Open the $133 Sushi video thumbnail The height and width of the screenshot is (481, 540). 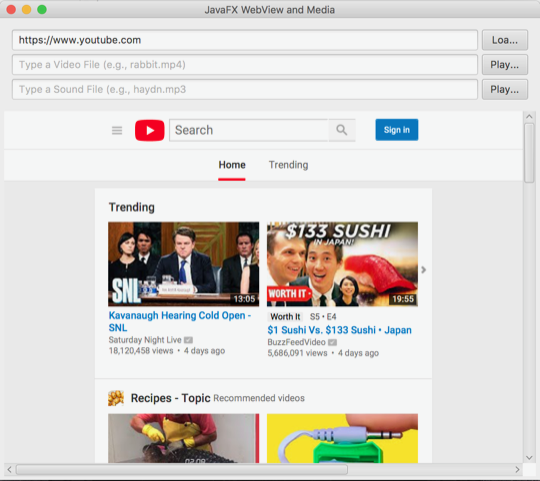(342, 264)
